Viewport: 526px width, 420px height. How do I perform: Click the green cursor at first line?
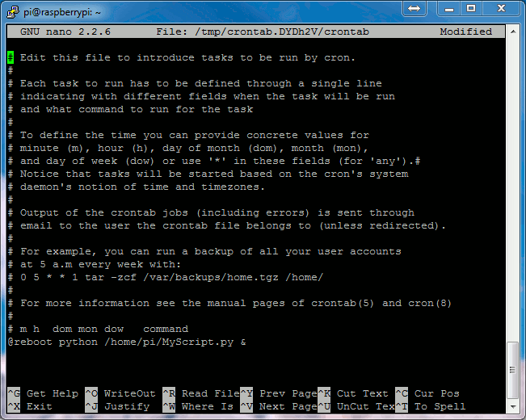(11, 57)
